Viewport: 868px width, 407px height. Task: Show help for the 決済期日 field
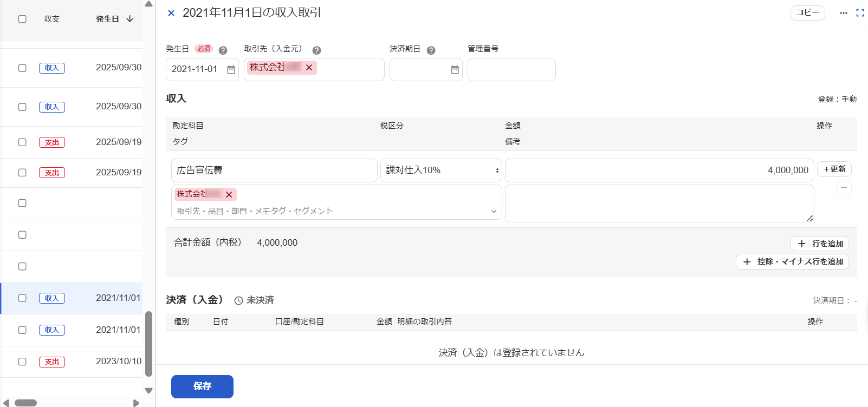(431, 50)
